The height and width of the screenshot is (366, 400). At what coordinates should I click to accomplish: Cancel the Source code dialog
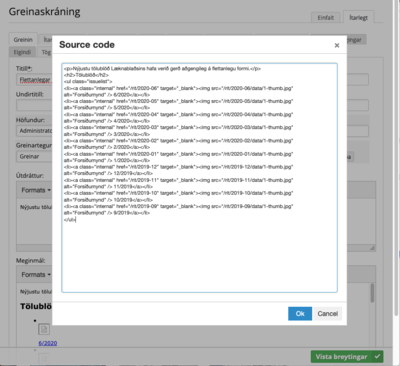(x=328, y=314)
